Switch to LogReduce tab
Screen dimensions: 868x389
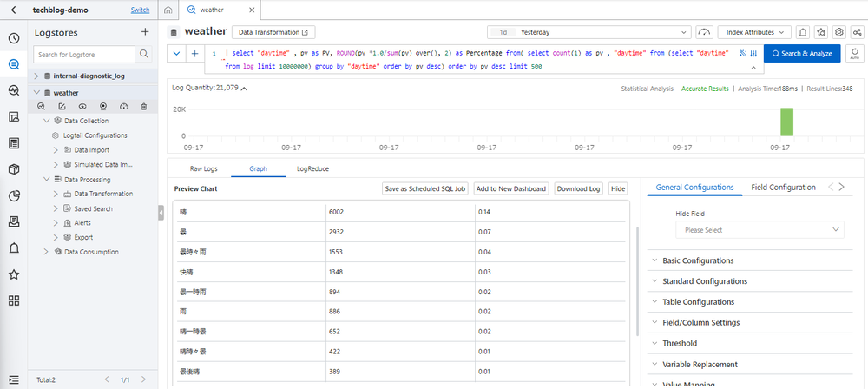pos(312,168)
